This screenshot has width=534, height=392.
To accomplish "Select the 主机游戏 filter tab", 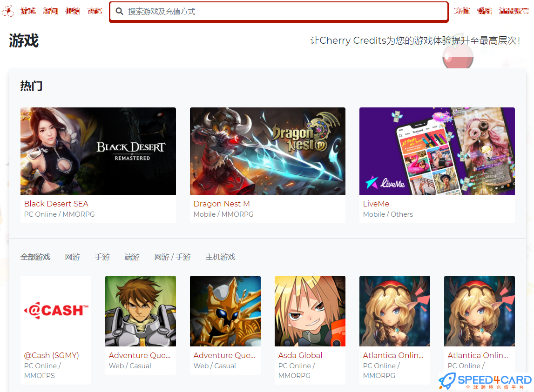I will point(220,257).
